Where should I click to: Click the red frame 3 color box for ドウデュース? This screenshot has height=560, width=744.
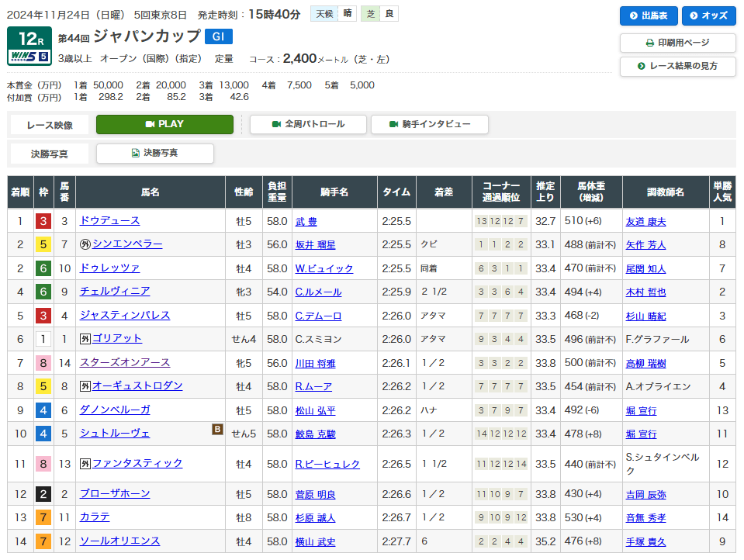click(43, 221)
